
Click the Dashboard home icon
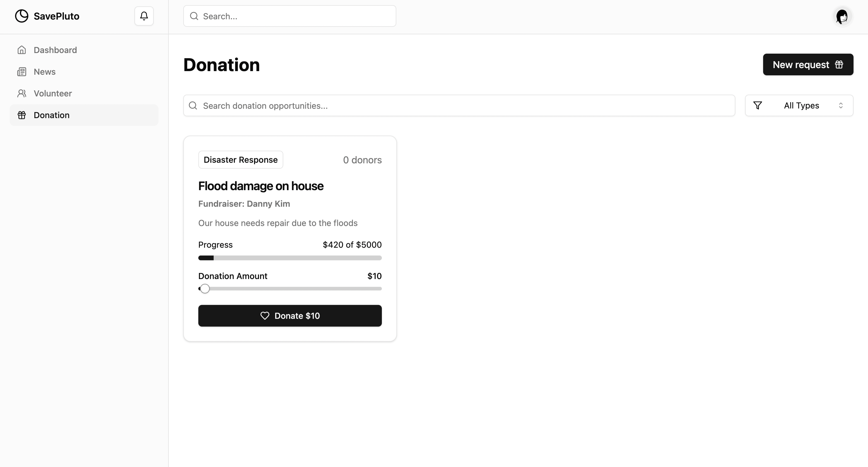coord(22,50)
